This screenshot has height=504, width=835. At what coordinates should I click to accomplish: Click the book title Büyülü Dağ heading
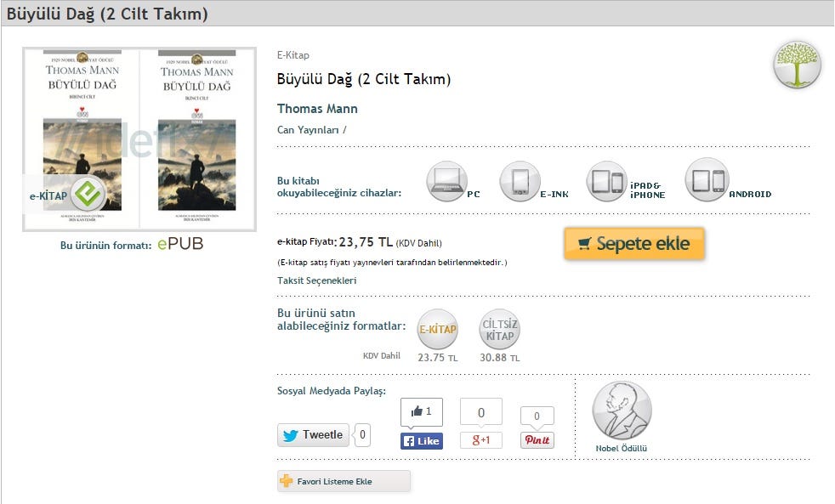[364, 79]
